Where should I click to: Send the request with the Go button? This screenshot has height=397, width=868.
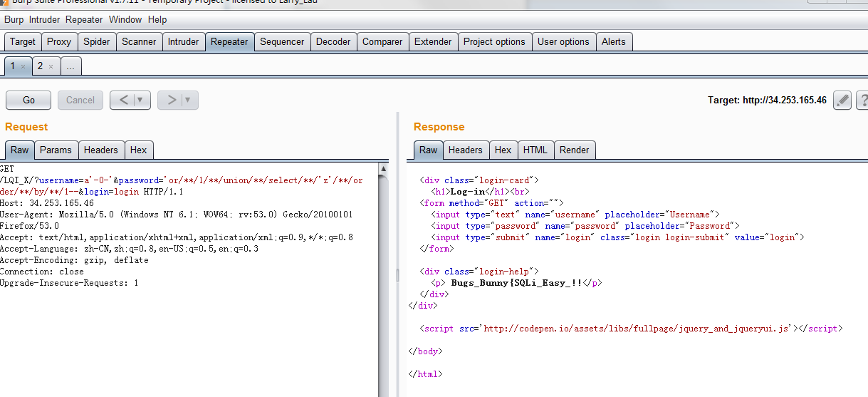(28, 100)
